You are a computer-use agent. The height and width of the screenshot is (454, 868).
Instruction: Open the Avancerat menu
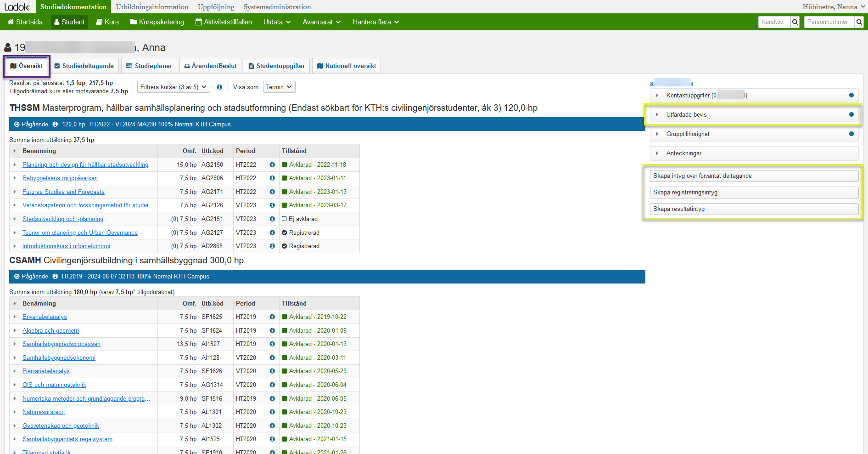click(x=322, y=22)
